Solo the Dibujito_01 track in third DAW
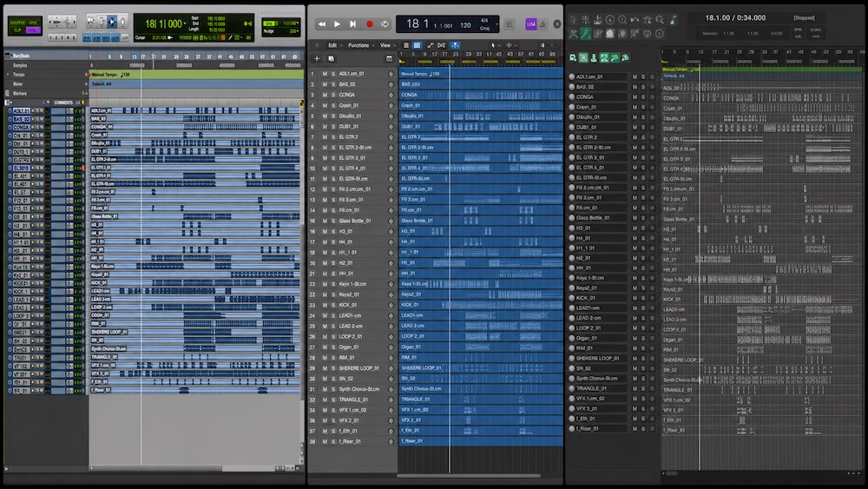The image size is (868, 489). coord(643,117)
